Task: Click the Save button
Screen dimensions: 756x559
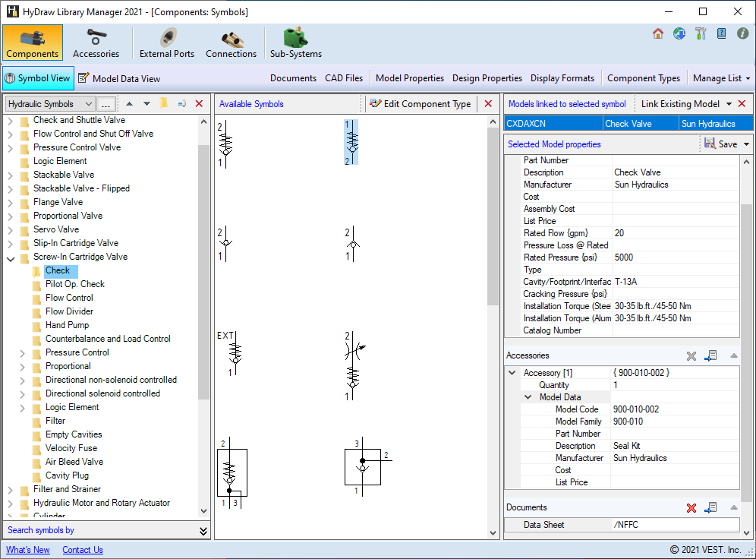Action: click(x=721, y=144)
